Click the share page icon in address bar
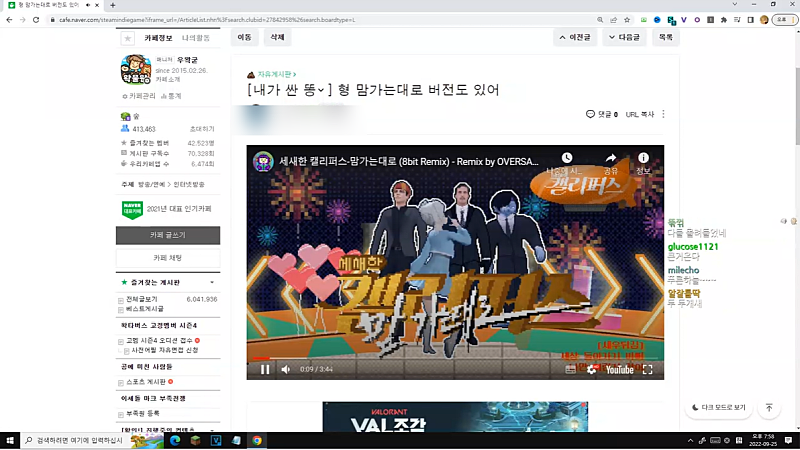800x450 pixels. pyautogui.click(x=613, y=20)
